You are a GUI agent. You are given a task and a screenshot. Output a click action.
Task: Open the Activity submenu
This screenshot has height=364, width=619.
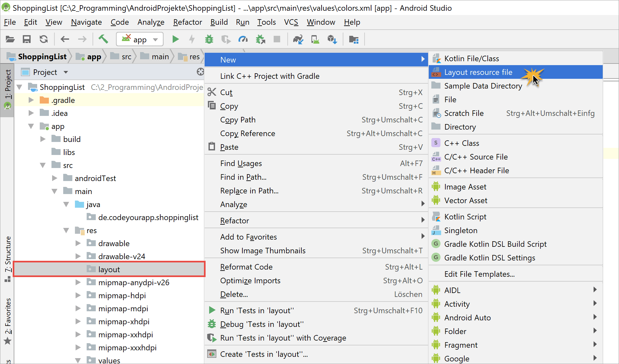[x=516, y=304]
